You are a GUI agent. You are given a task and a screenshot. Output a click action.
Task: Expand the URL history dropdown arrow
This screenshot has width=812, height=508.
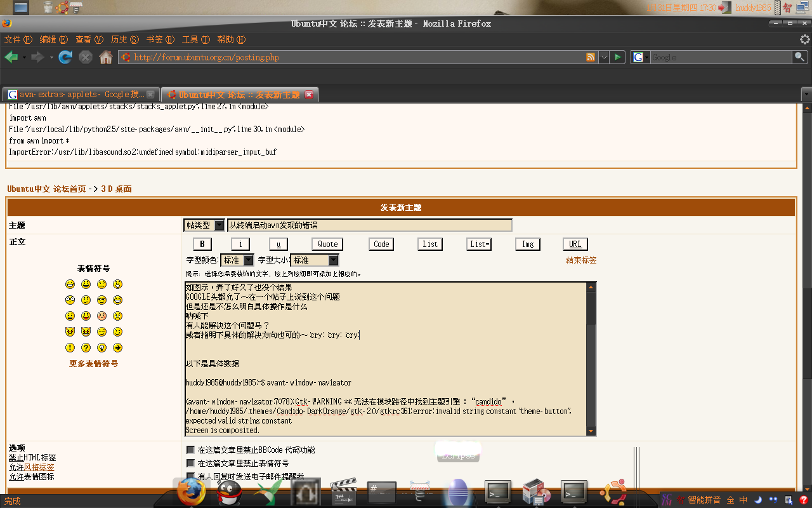(x=604, y=57)
